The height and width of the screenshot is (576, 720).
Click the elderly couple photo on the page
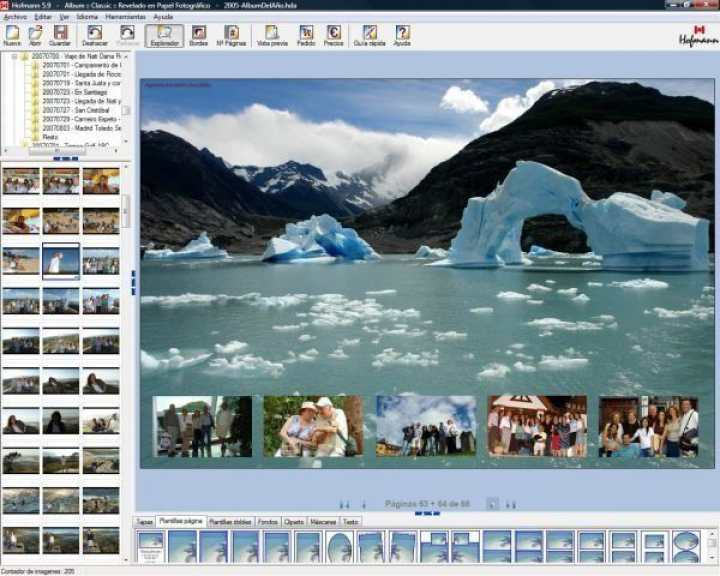coord(313,427)
